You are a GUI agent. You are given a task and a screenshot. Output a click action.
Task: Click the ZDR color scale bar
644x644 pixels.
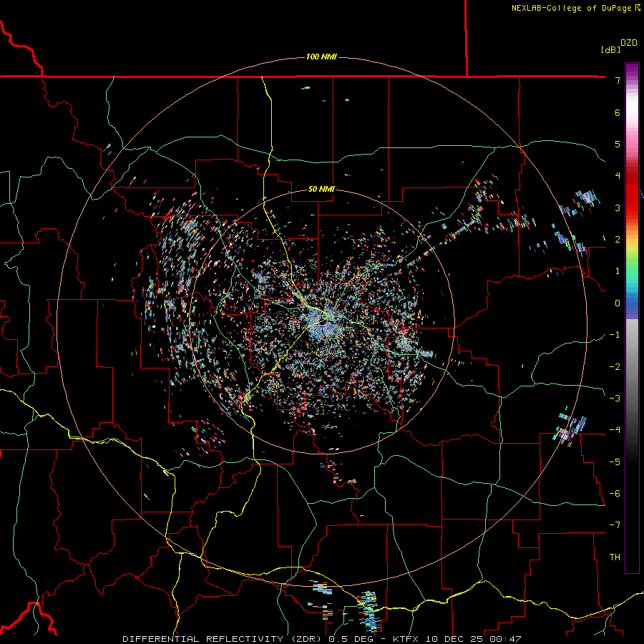click(x=632, y=318)
